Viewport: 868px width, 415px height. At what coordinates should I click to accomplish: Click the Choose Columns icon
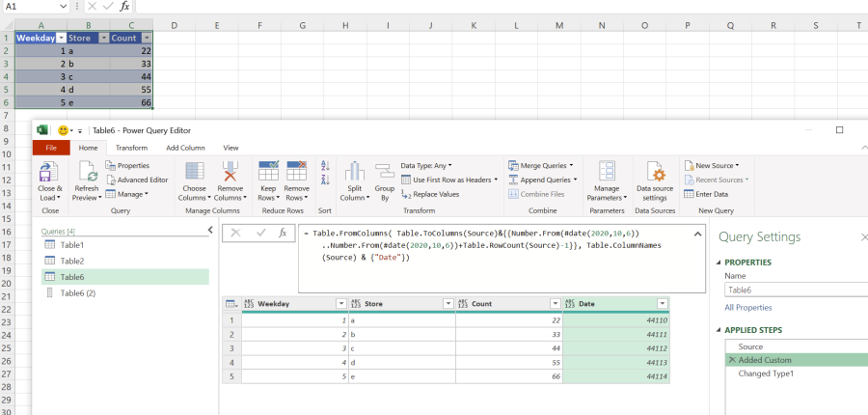click(x=194, y=172)
